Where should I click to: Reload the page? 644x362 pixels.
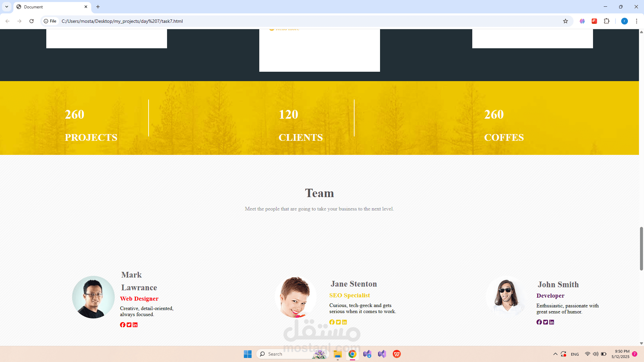(x=32, y=21)
